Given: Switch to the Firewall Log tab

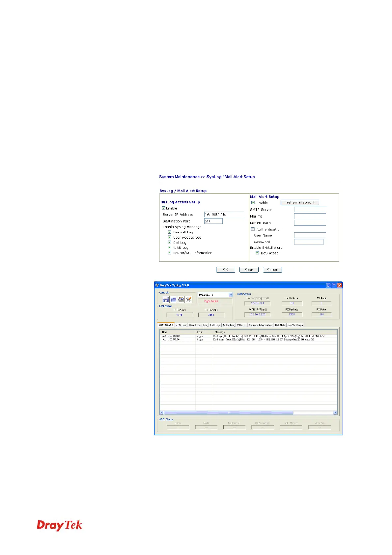Looking at the screenshot, I should pyautogui.click(x=166, y=325).
